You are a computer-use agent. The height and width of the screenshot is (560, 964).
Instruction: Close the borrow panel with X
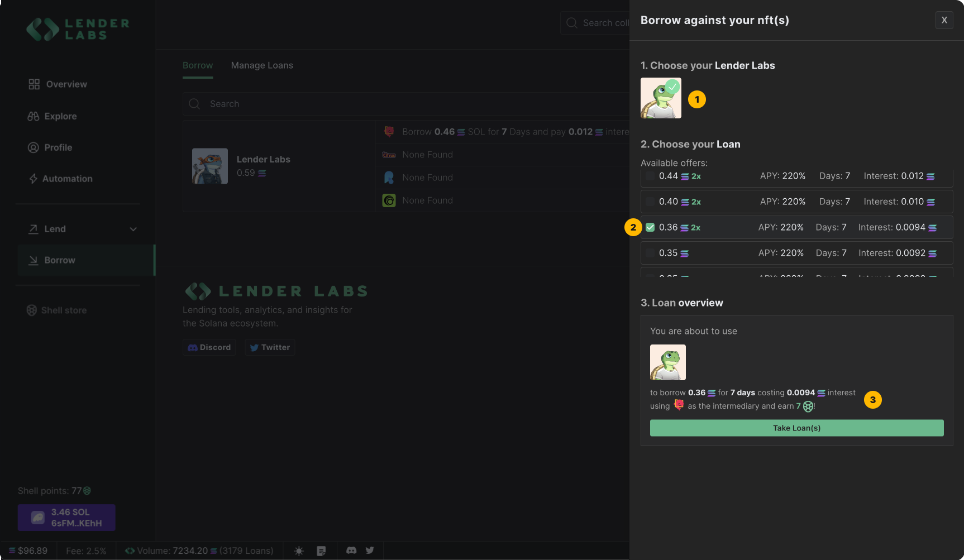coord(944,20)
